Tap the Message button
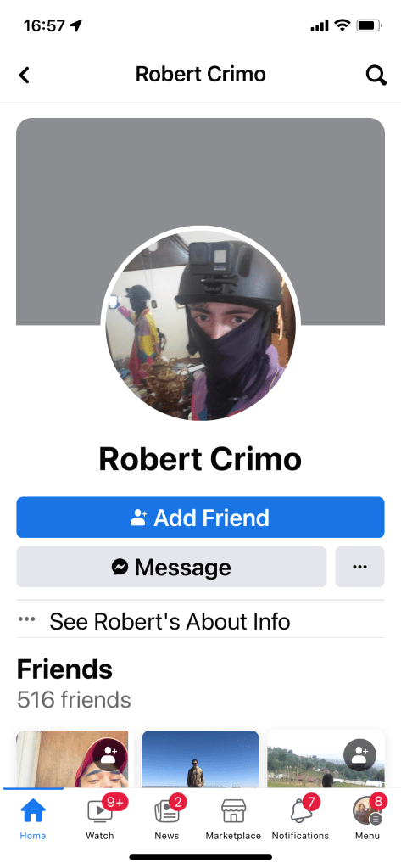The width and height of the screenshot is (401, 868). 171,567
